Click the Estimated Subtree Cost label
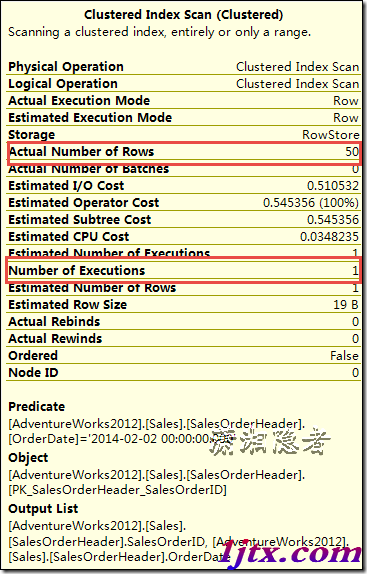Viewport: 367px width, 574px height. point(79,219)
